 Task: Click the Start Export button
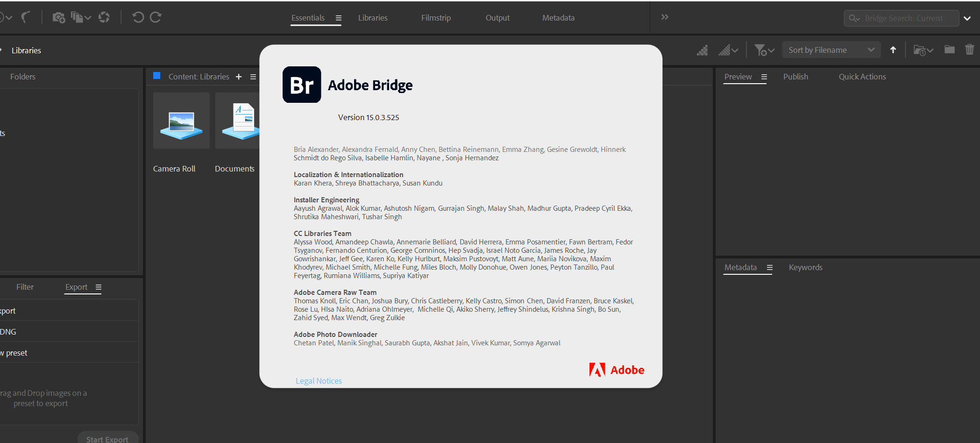pos(107,438)
